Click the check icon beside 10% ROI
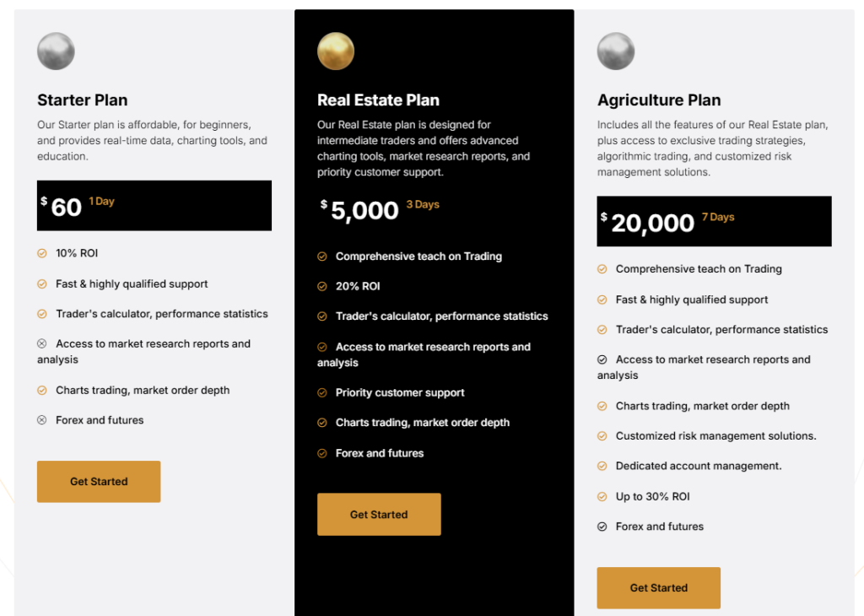 42,253
